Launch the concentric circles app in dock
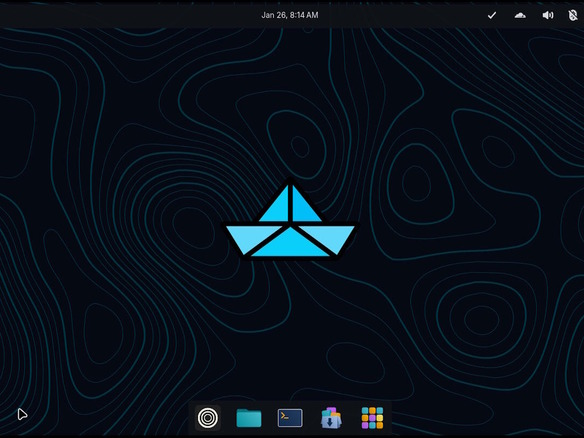 click(208, 418)
